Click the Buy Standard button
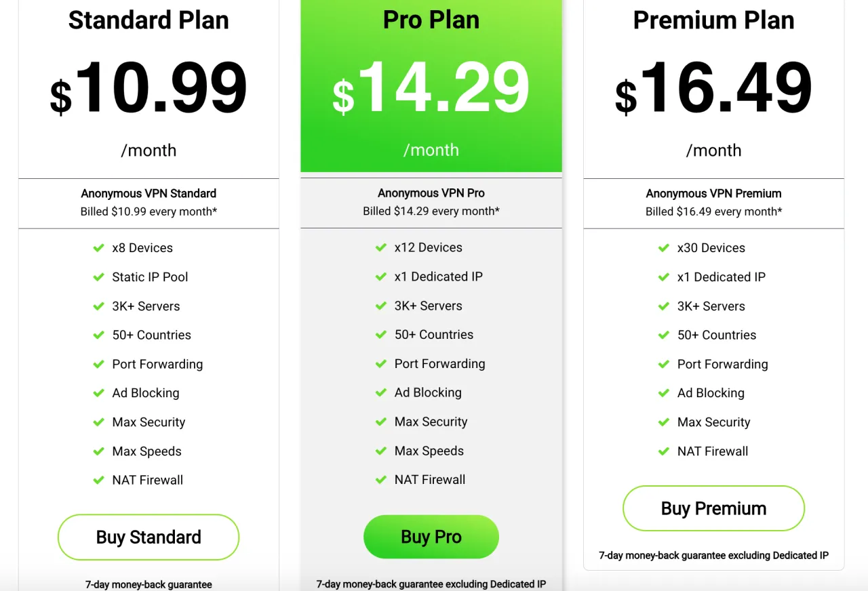Screen dimensions: 868x591 click(149, 537)
